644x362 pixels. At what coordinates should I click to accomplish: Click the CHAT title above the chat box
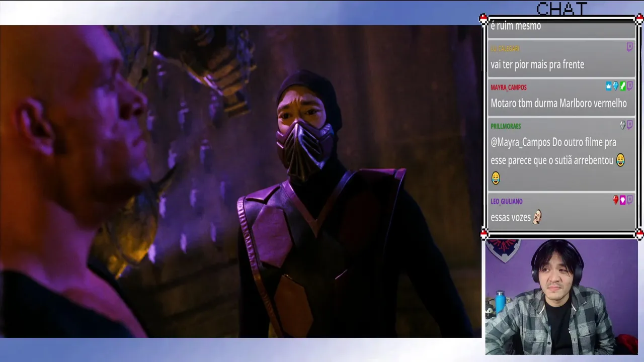click(561, 9)
